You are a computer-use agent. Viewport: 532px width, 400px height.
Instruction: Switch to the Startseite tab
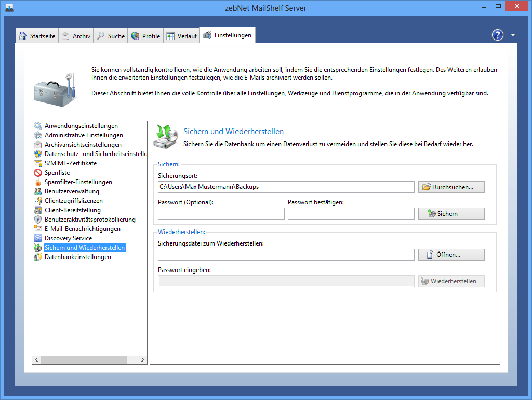pos(37,36)
